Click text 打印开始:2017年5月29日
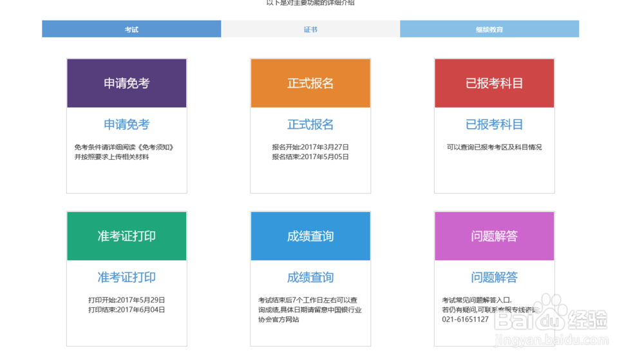Viewport: 644px width, 362px height. (126, 300)
